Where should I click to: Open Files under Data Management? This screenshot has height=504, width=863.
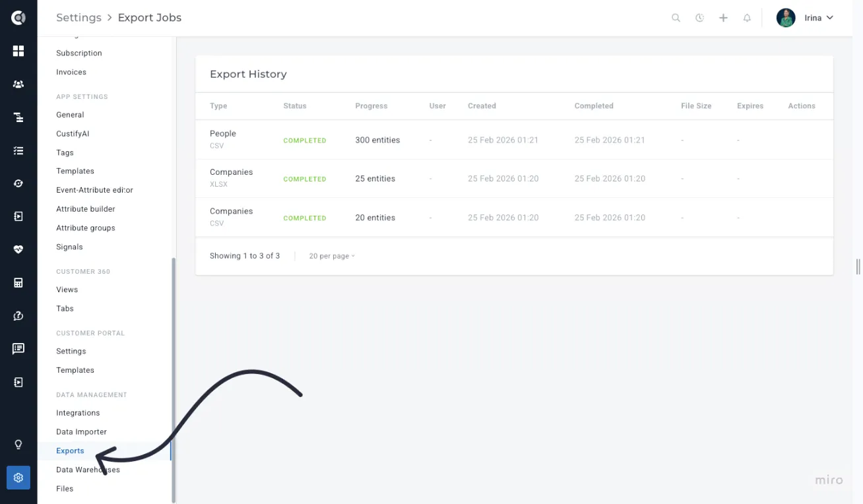point(65,489)
